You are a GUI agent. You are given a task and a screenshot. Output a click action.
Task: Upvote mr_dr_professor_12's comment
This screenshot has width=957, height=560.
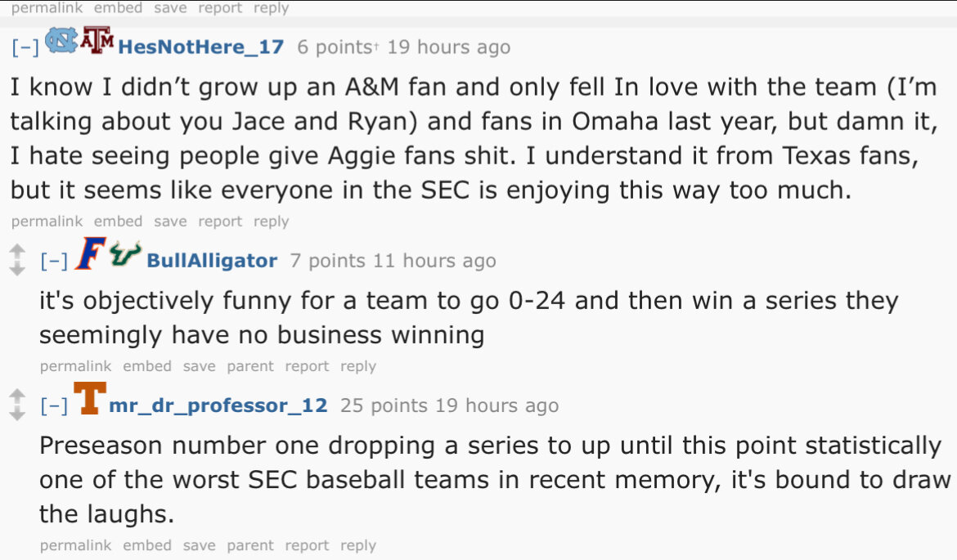pyautogui.click(x=17, y=396)
